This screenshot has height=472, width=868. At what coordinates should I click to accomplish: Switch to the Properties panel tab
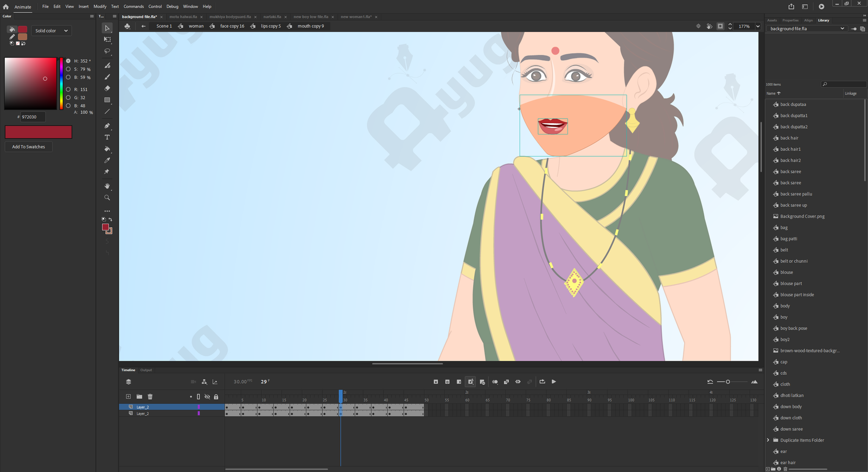[790, 20]
